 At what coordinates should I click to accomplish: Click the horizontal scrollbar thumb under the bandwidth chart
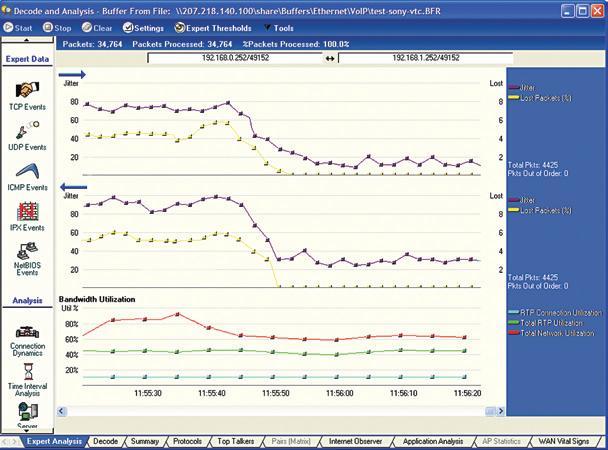490,411
